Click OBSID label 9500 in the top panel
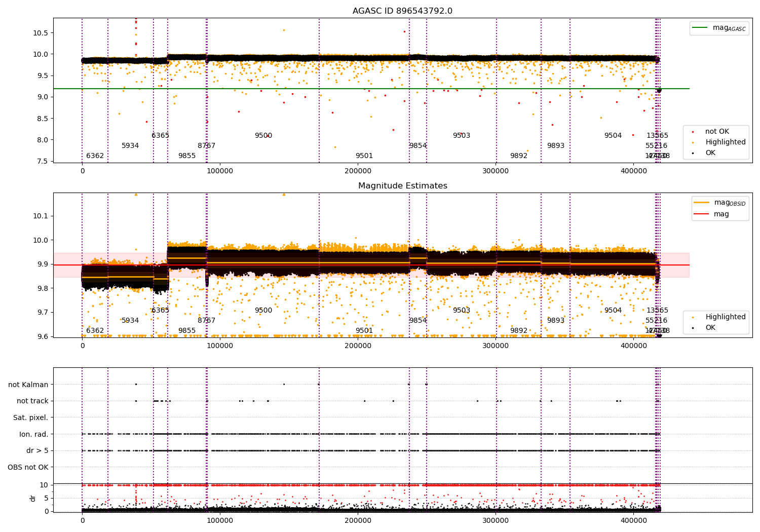Image resolution: width=760 pixels, height=532 pixels. point(263,136)
